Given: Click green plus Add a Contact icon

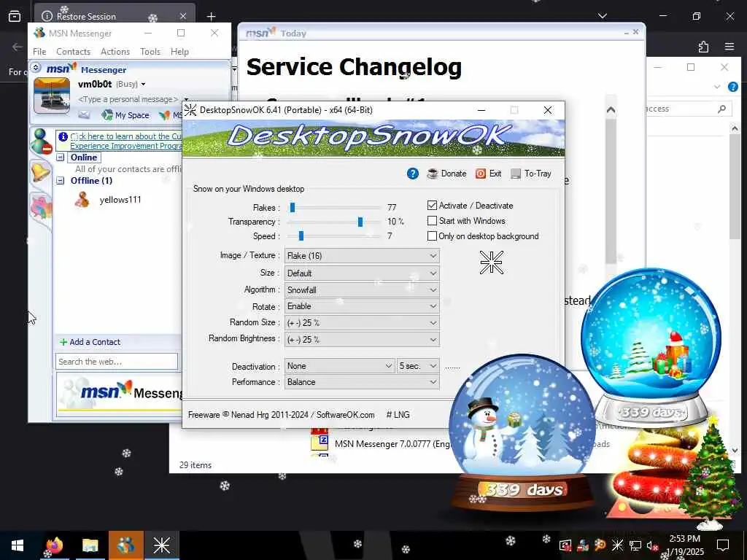Looking at the screenshot, I should pos(63,342).
